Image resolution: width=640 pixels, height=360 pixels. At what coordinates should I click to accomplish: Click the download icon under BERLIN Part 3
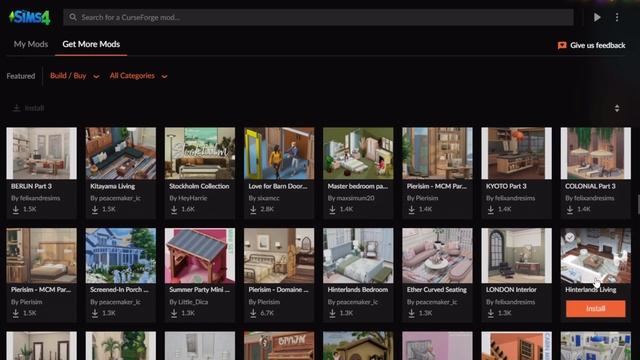tap(16, 209)
